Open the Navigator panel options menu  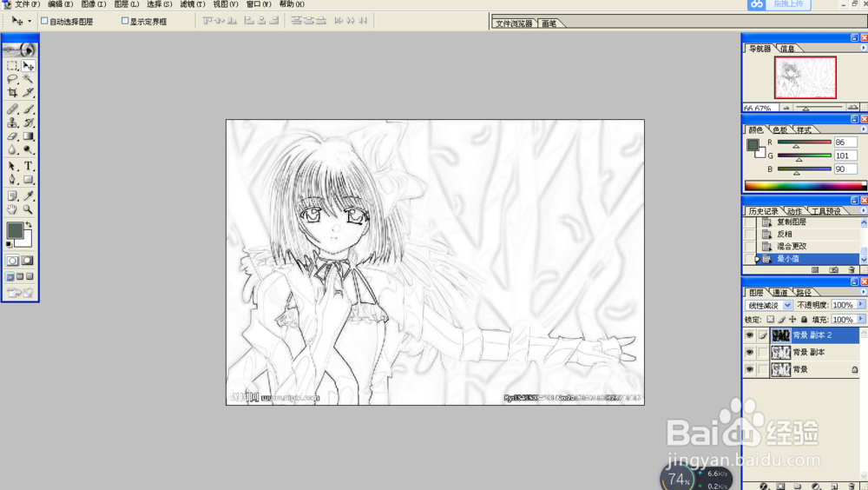click(x=863, y=49)
